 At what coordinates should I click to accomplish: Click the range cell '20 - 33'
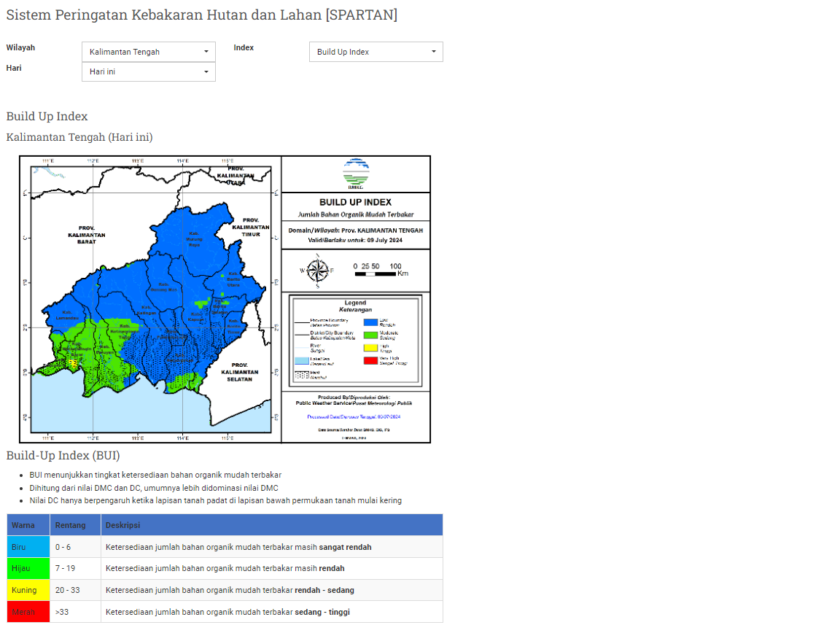coord(76,590)
